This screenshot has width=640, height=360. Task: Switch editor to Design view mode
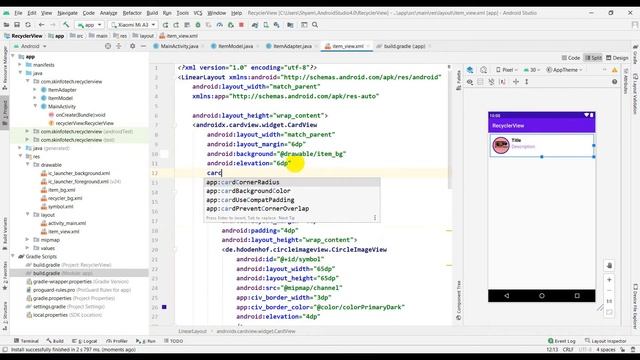(617, 58)
